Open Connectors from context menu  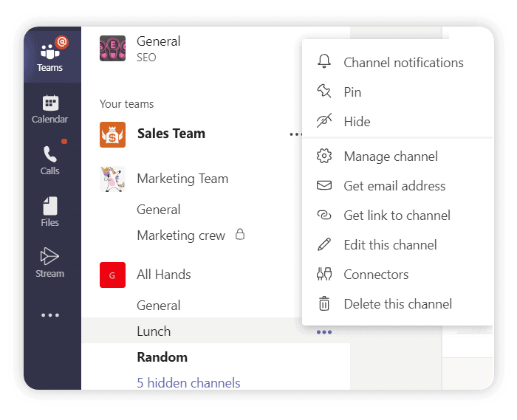tap(397, 275)
